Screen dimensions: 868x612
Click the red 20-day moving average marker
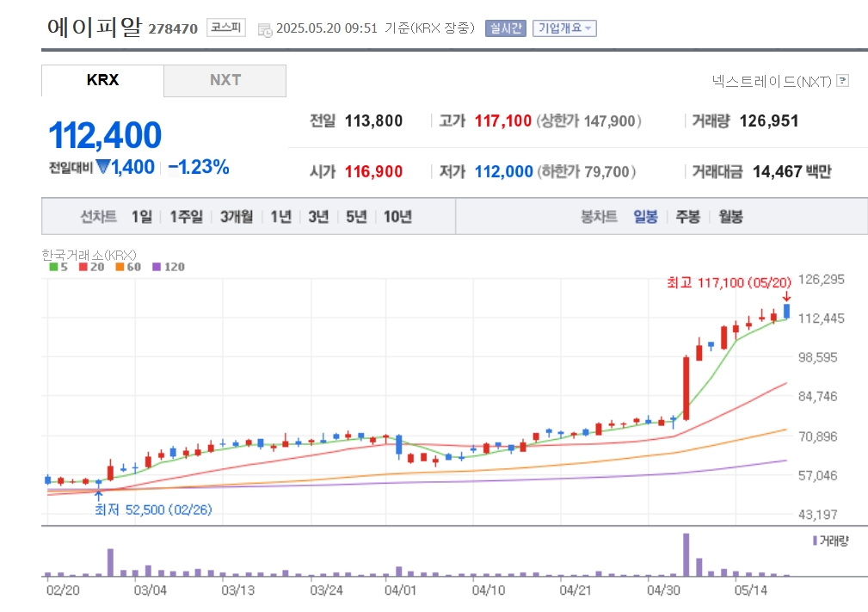coord(83,267)
